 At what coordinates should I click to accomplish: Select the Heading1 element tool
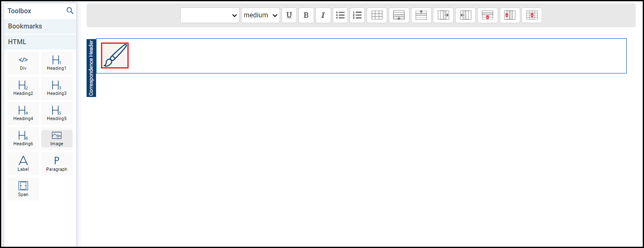click(57, 63)
